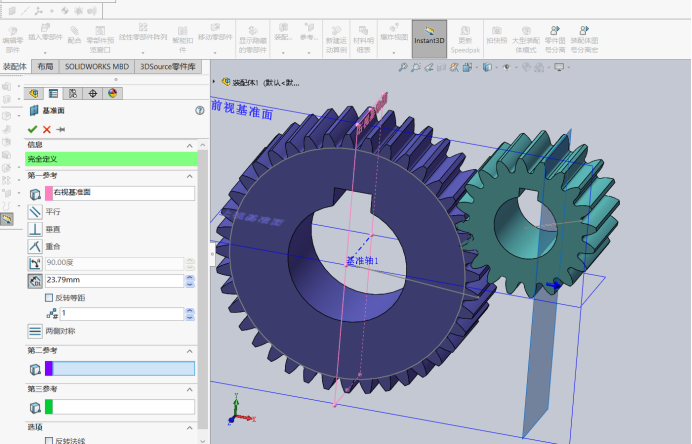Toggle the Instant3D button
Viewport: 692px width, 444px height.
429,39
